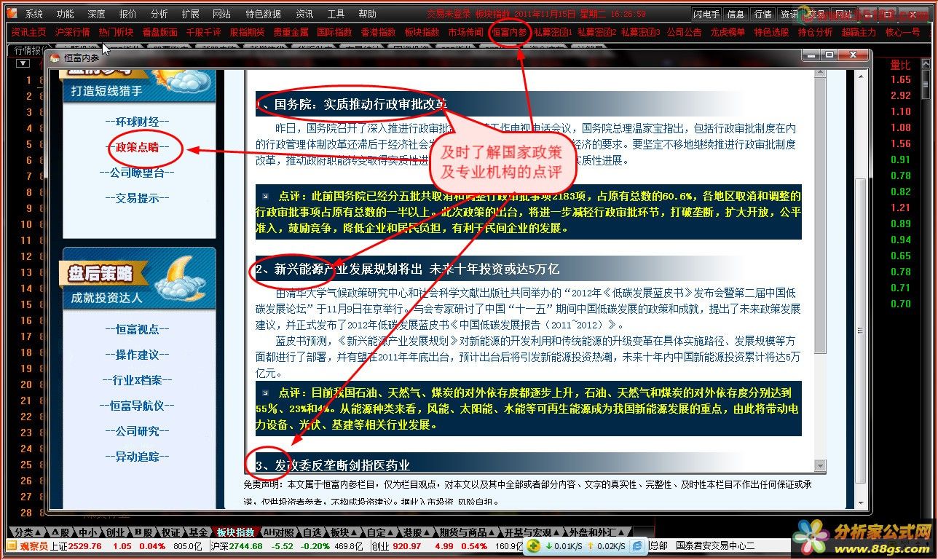Open the 工具 menu

(x=336, y=14)
